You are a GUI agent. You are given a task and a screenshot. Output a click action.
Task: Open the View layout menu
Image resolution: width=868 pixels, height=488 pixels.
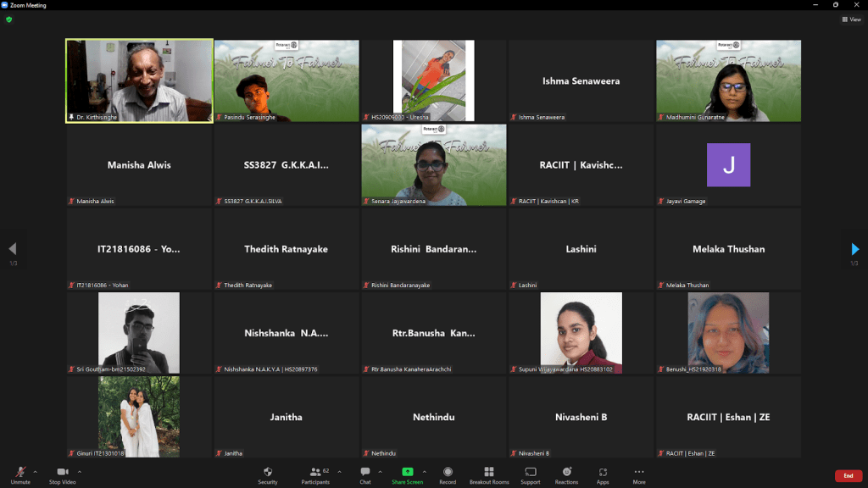(x=851, y=19)
